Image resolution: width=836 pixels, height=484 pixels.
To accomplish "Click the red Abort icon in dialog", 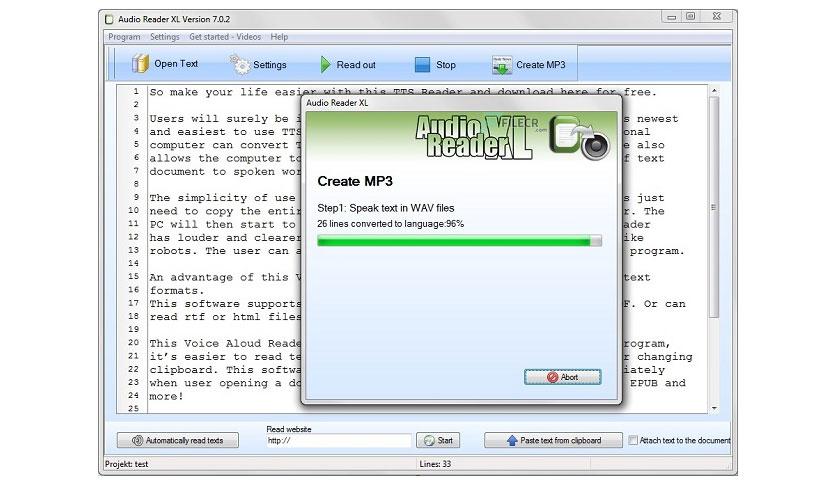I will (552, 377).
